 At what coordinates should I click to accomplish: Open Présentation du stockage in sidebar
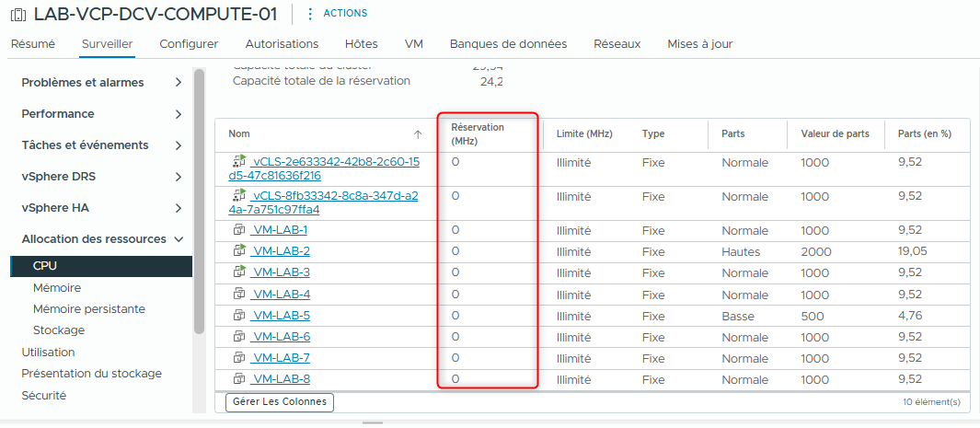click(x=91, y=374)
